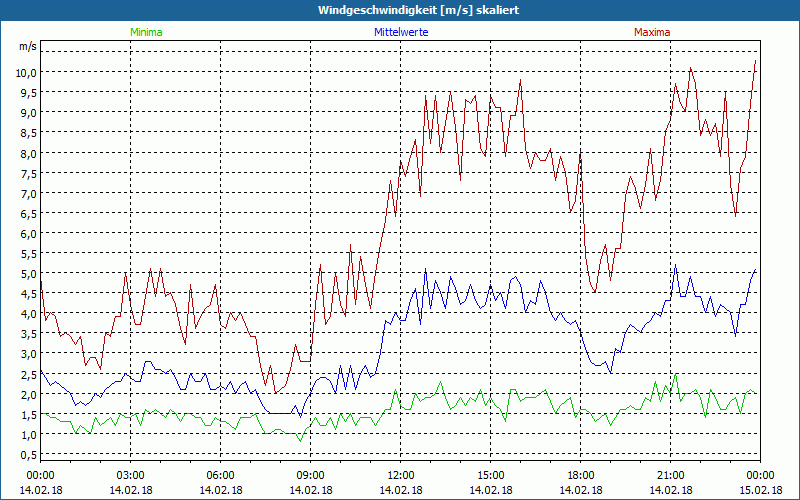Click the '18:00' time axis label
The width and height of the screenshot is (800, 500).
point(581,476)
